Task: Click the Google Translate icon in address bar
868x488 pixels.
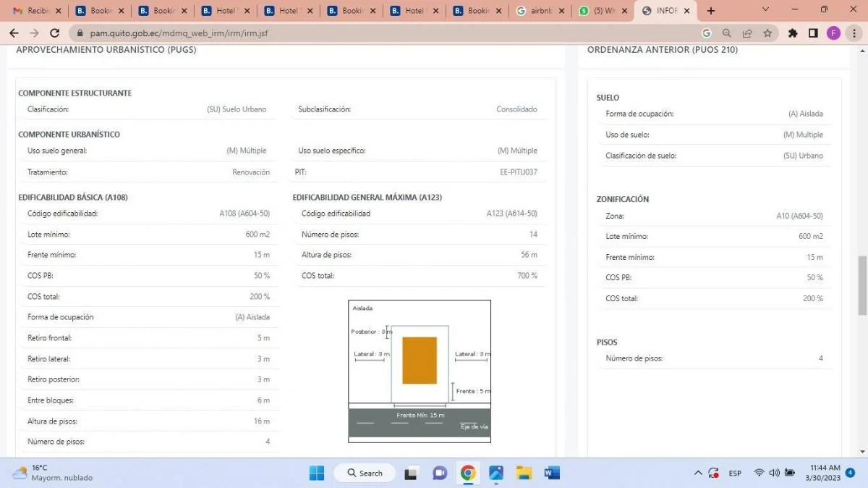Action: tap(707, 33)
